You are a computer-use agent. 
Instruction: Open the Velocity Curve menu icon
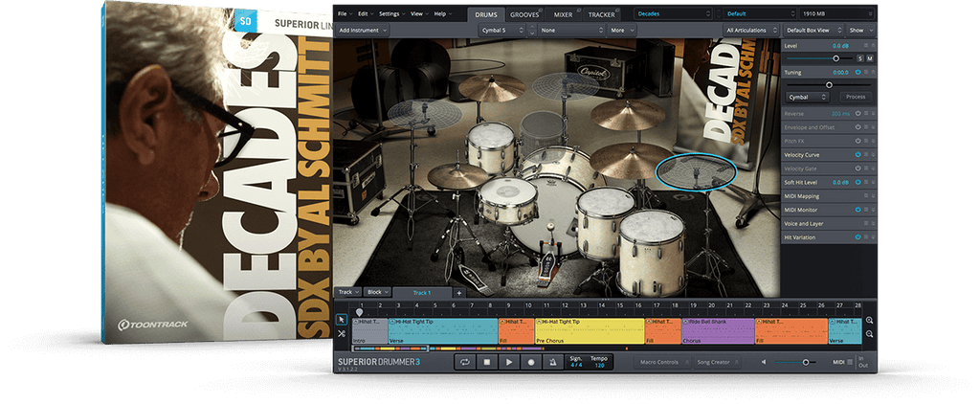coord(866,154)
